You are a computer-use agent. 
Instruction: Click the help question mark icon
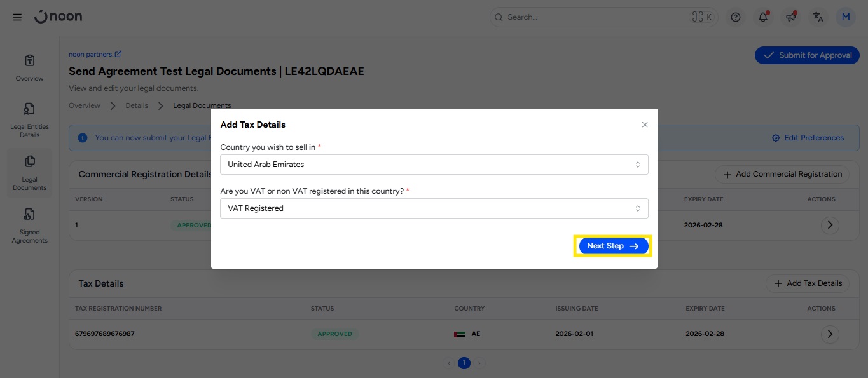(736, 17)
